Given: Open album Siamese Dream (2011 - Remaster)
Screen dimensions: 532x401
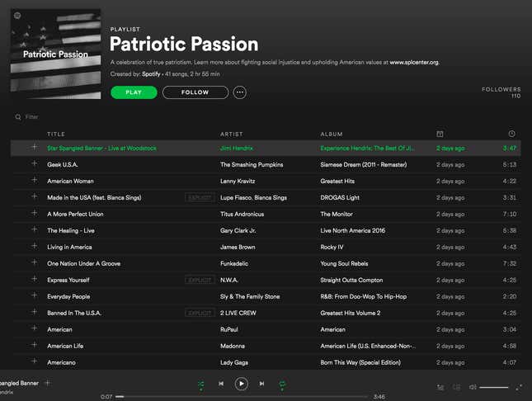Looking at the screenshot, I should [x=364, y=165].
